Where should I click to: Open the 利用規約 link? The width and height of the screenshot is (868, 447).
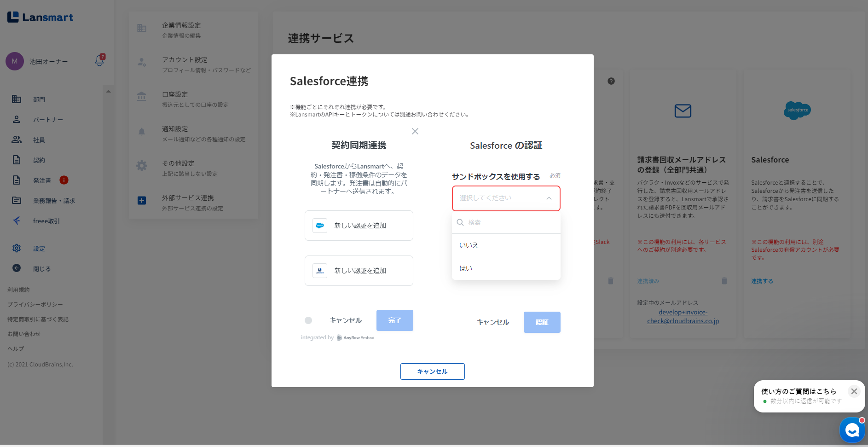[x=18, y=290]
